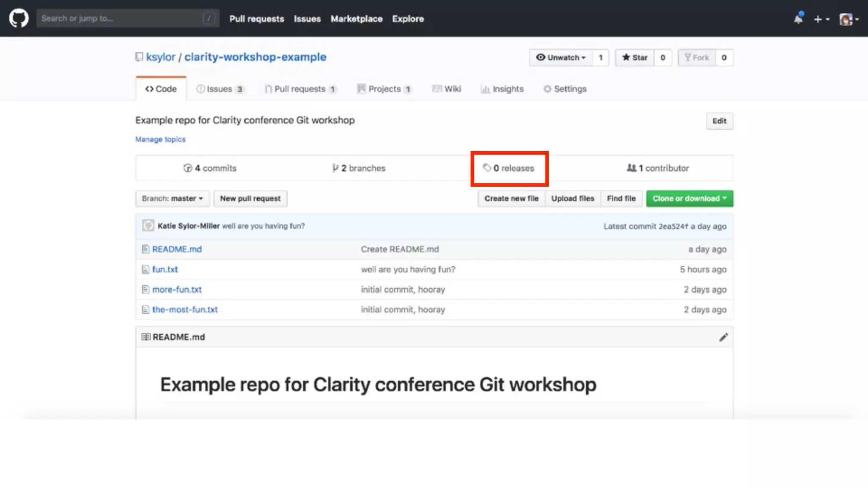This screenshot has width=868, height=488.
Task: Click the pencil icon to edit README
Action: coord(723,337)
